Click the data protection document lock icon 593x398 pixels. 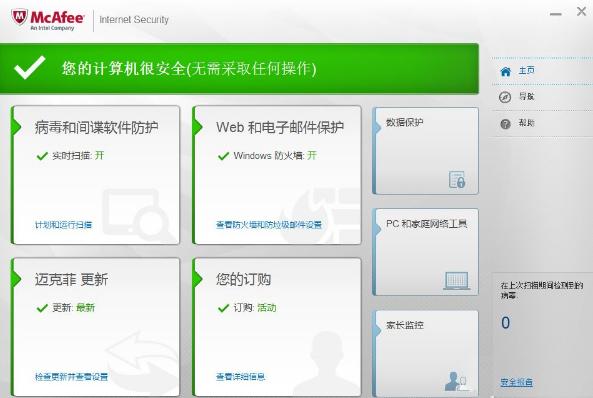[x=457, y=179]
